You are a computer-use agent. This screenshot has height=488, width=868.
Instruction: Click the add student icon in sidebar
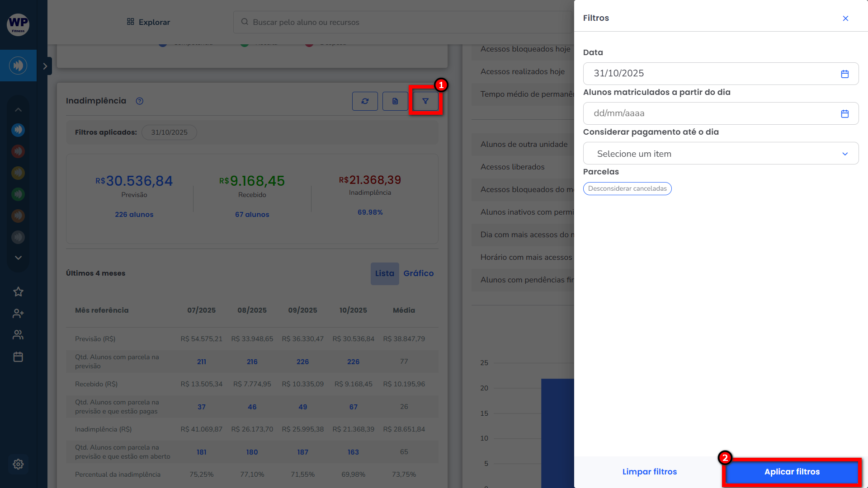point(18,313)
